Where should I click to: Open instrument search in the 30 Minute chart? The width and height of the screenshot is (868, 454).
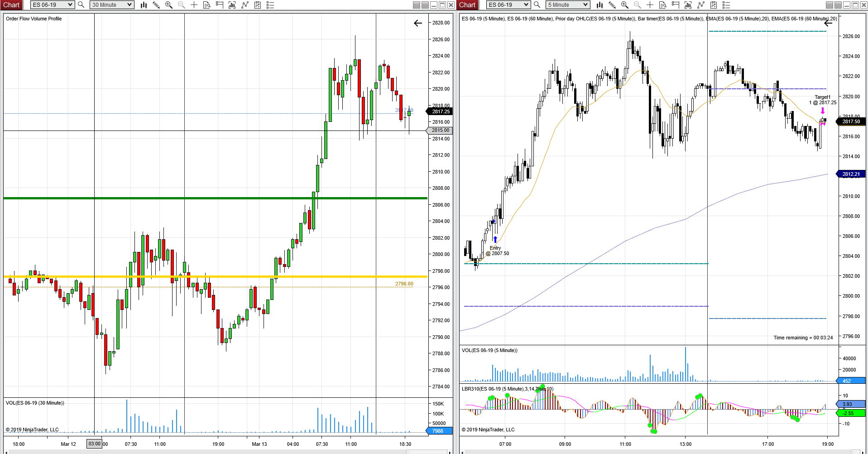[81, 5]
